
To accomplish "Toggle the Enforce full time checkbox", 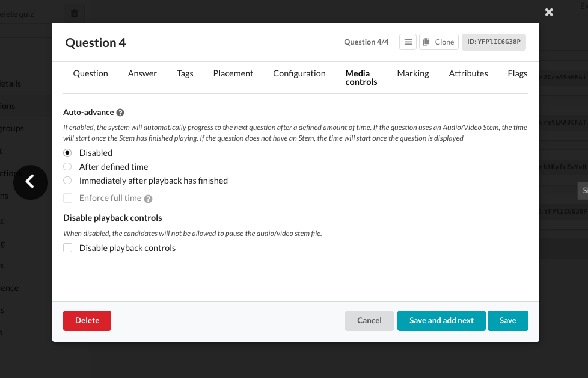I will 68,198.
